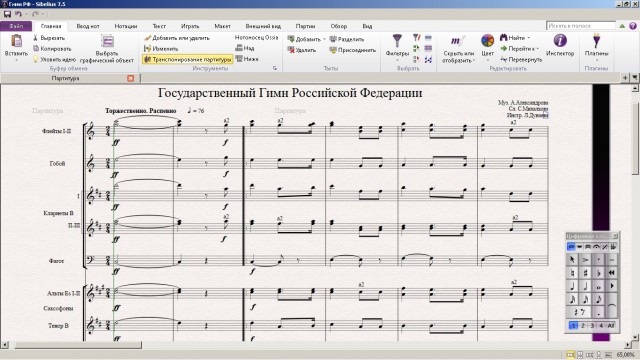Click the Ossia staff Ниже button

coord(247,59)
